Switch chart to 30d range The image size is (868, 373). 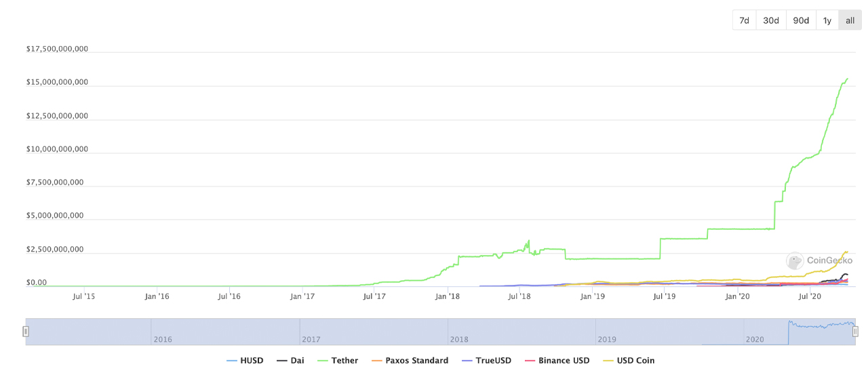coord(770,20)
